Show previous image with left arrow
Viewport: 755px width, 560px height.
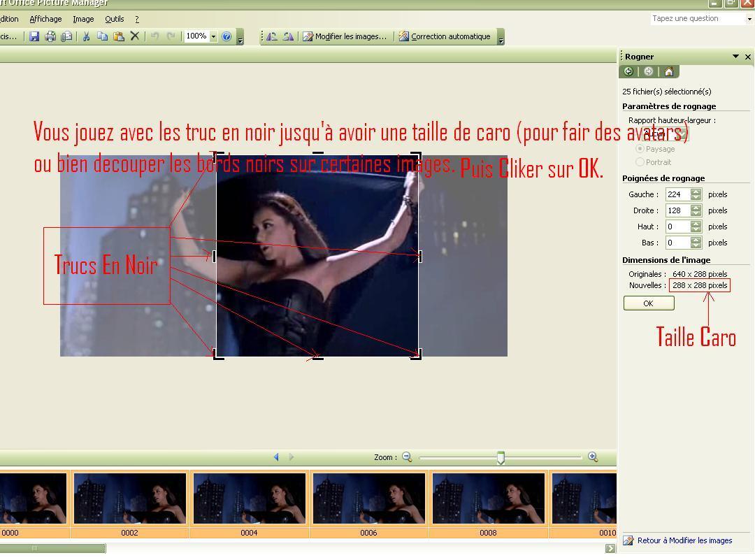(276, 457)
